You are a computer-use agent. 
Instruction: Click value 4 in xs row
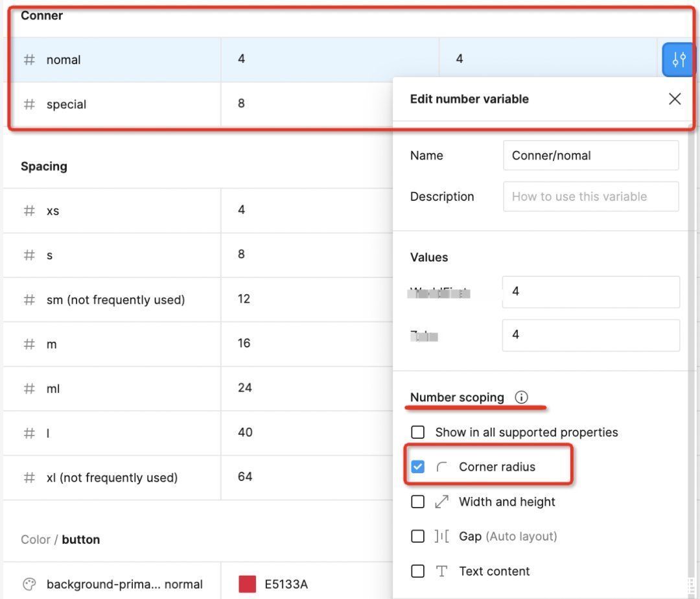[241, 210]
